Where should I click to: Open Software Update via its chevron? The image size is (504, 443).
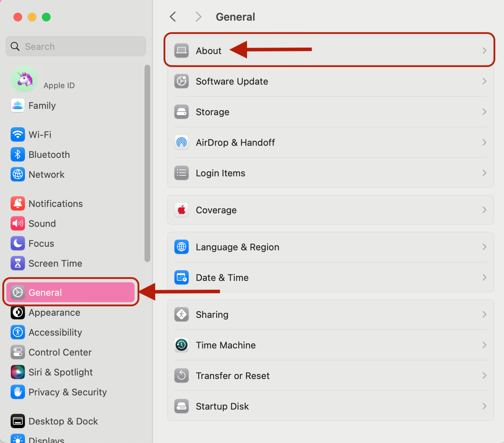click(x=484, y=81)
